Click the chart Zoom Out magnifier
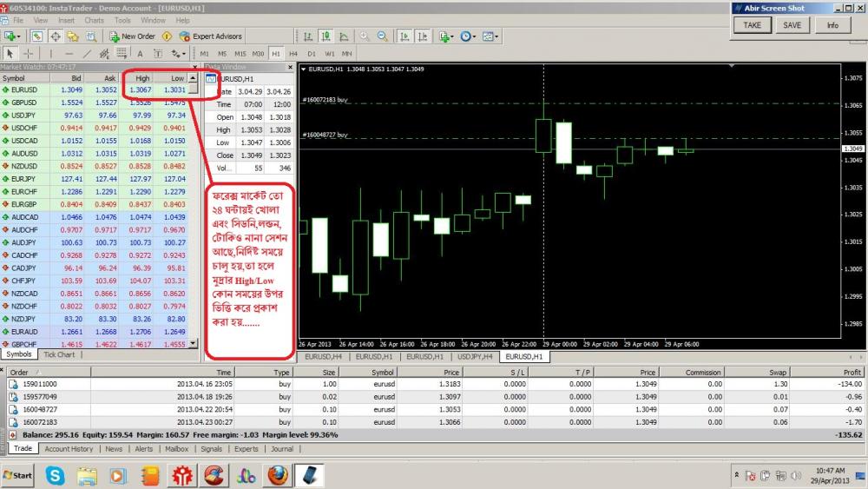The height and width of the screenshot is (489, 868). [382, 36]
